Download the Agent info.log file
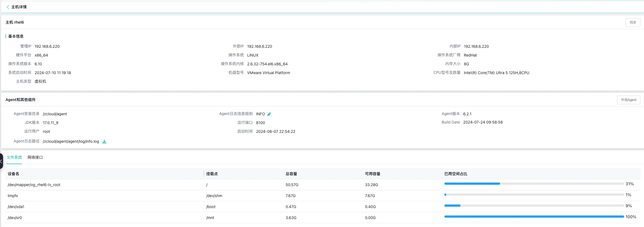Viewport: 644px width, 227px height. [x=104, y=142]
